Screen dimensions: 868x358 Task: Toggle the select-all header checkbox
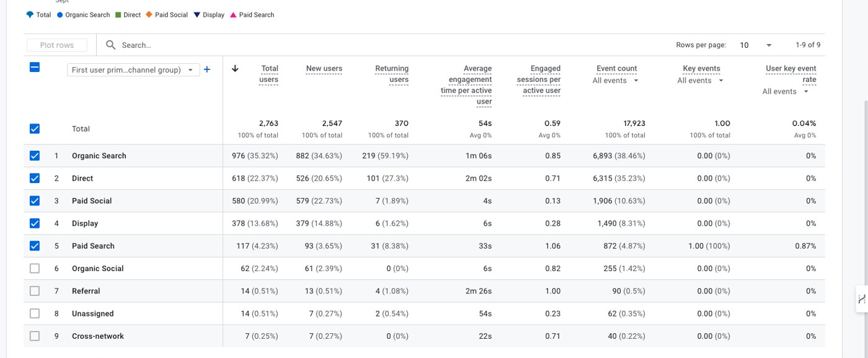35,67
